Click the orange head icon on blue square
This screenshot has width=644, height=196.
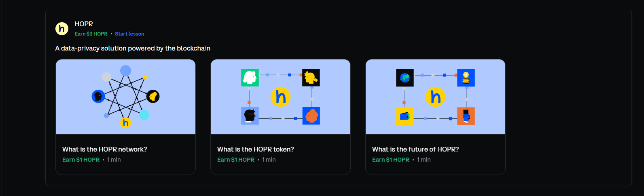pyautogui.click(x=311, y=116)
